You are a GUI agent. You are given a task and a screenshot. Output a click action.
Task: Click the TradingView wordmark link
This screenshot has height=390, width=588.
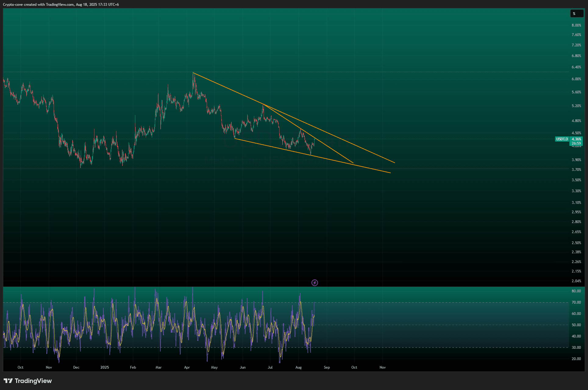pyautogui.click(x=33, y=381)
